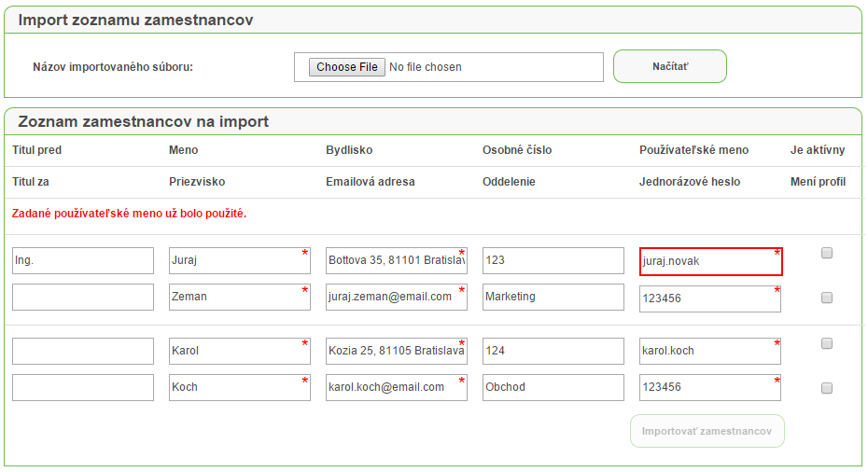Screen dimensions: 868x472
Task: Toggle Mení profil checkbox for Juraj Zeman
Action: coord(827,298)
